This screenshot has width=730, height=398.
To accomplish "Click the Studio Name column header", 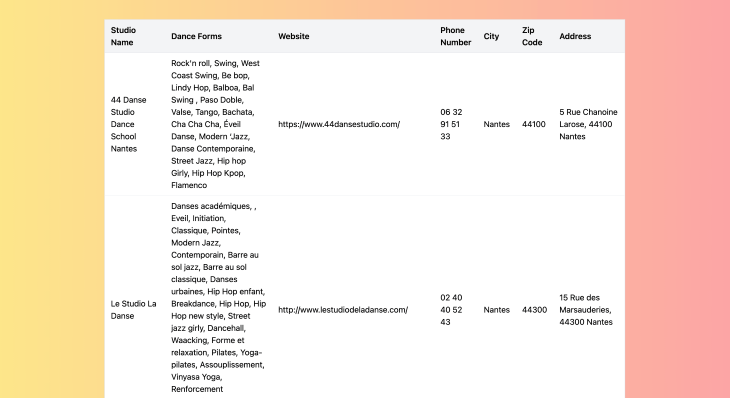I will [x=123, y=36].
